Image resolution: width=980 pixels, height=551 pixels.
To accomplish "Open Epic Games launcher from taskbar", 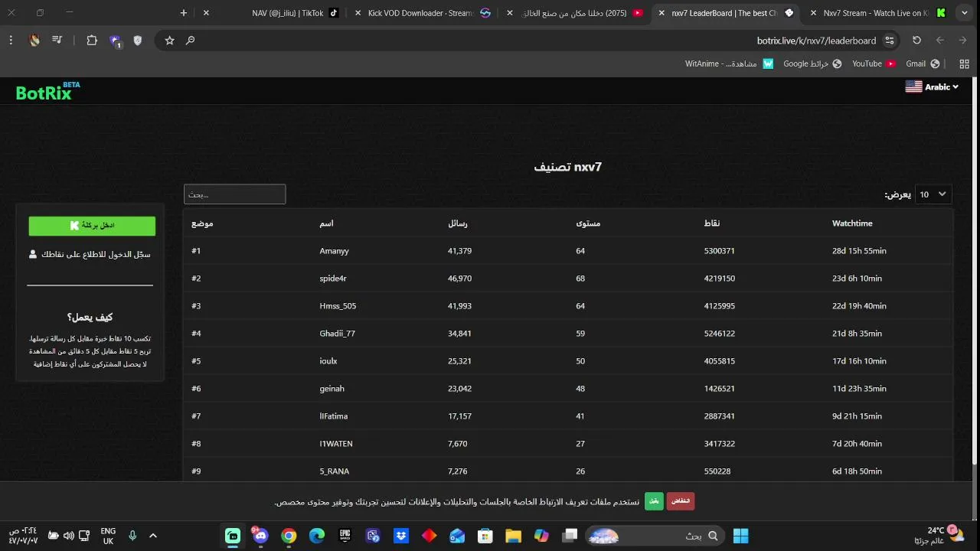I will (x=345, y=536).
